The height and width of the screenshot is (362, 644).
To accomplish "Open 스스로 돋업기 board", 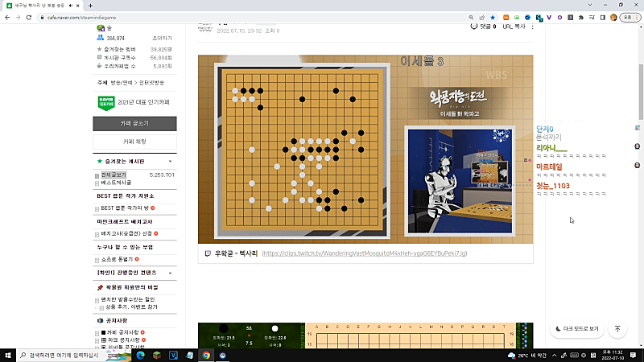I will [x=117, y=260].
